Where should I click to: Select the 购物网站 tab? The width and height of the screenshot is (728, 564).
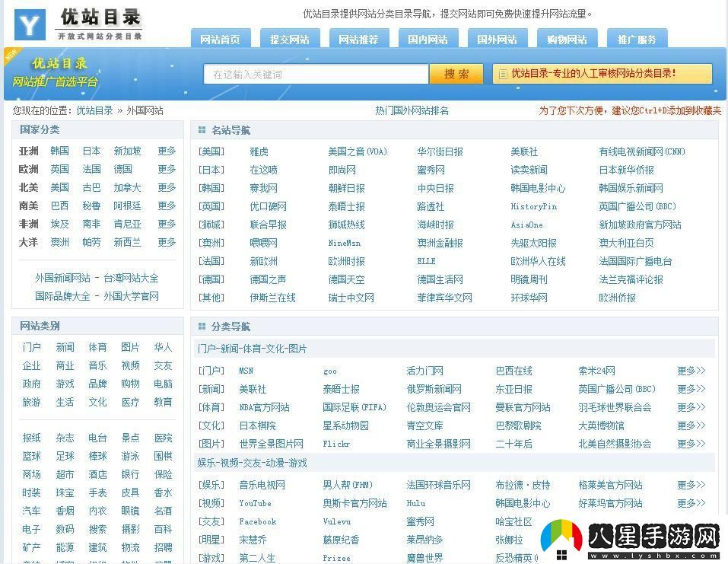coord(567,39)
